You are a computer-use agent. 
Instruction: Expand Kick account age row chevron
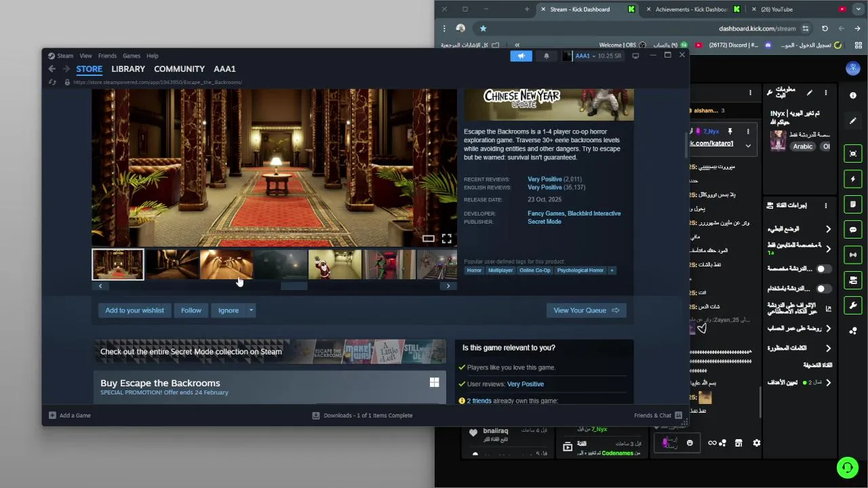coord(828,329)
